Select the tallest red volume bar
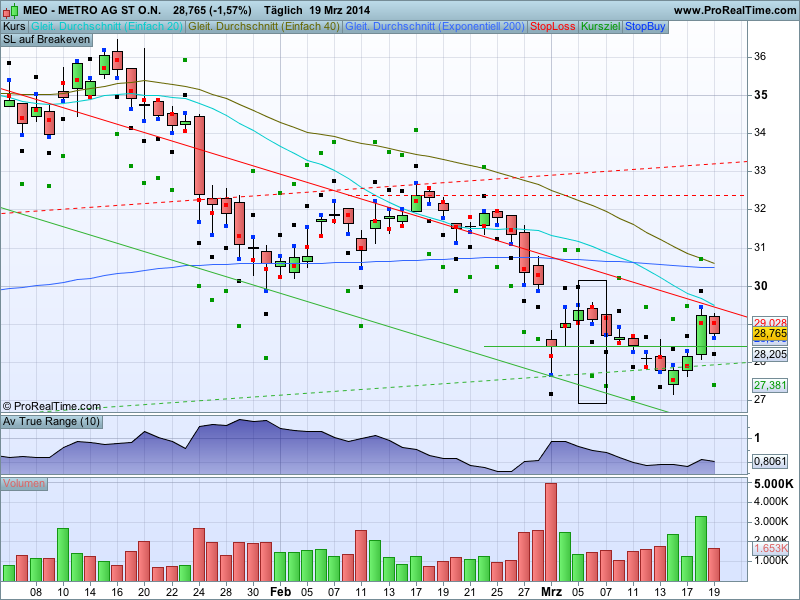Image resolution: width=800 pixels, height=600 pixels. click(x=551, y=532)
